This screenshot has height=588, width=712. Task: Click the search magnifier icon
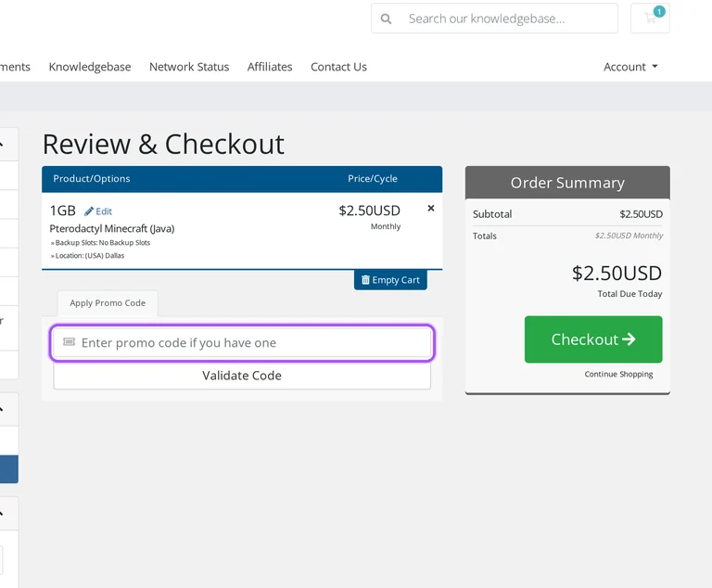(386, 19)
